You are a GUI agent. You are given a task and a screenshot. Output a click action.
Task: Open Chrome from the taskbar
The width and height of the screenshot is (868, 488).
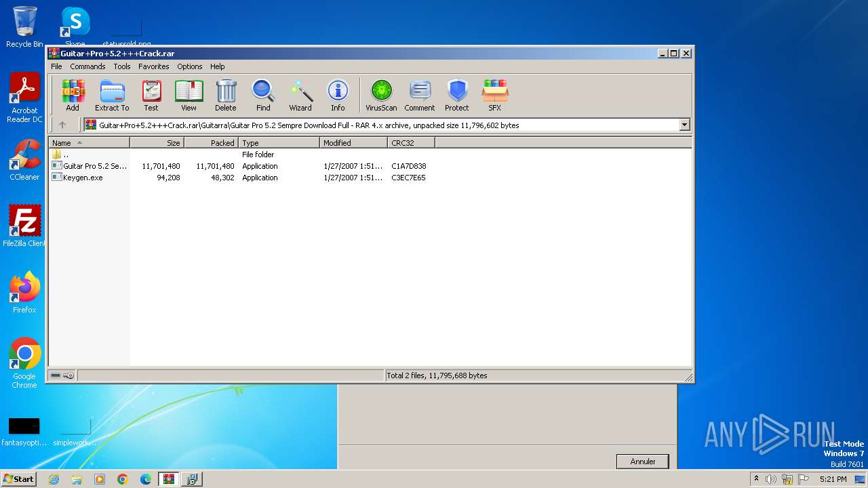pyautogui.click(x=123, y=479)
